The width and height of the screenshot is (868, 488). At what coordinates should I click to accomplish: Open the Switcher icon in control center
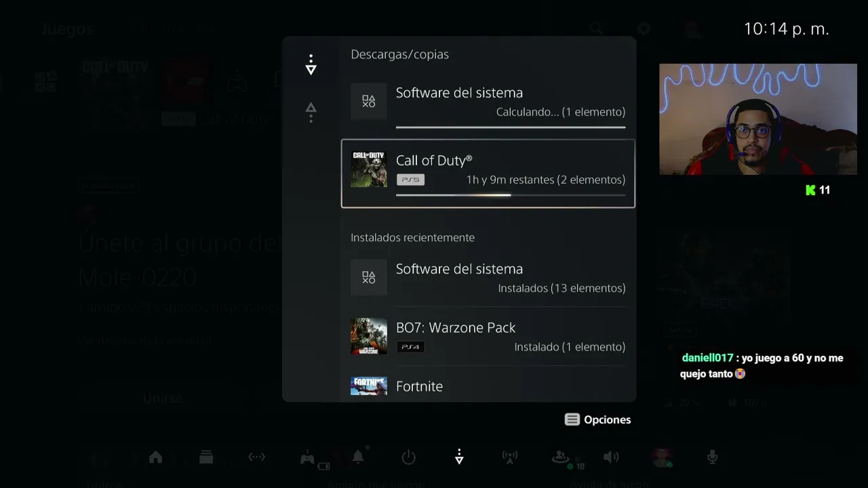tap(206, 457)
